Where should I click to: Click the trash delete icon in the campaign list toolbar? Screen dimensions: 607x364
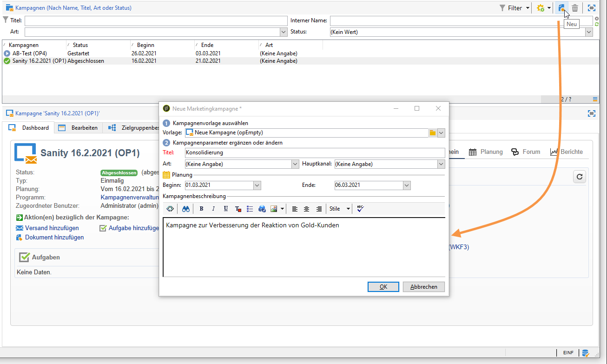click(x=575, y=8)
